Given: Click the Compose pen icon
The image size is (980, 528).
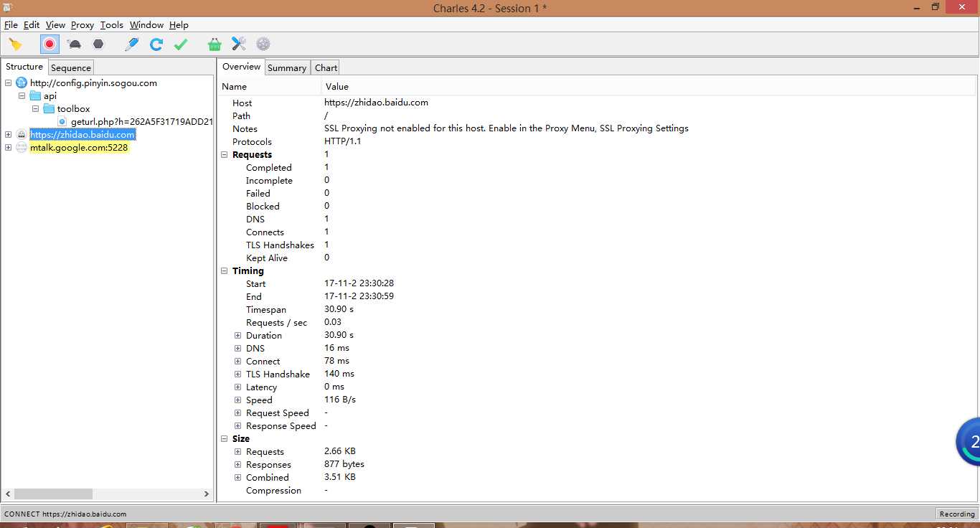Looking at the screenshot, I should point(131,44).
